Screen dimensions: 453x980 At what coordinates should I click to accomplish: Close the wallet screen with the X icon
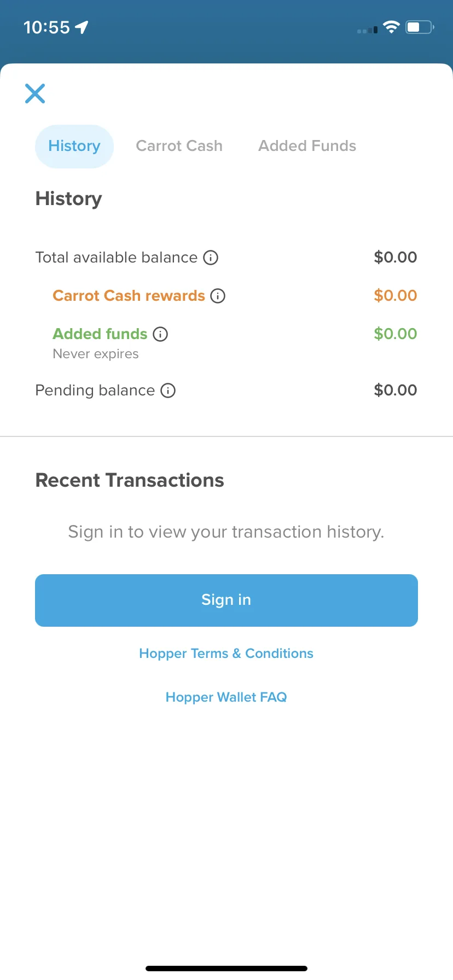pyautogui.click(x=35, y=94)
